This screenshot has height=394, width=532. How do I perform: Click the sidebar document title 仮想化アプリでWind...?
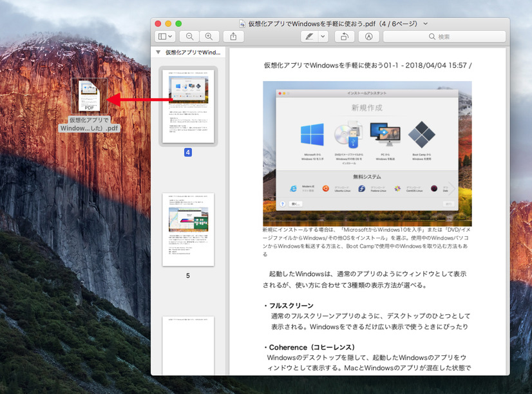[x=193, y=52]
